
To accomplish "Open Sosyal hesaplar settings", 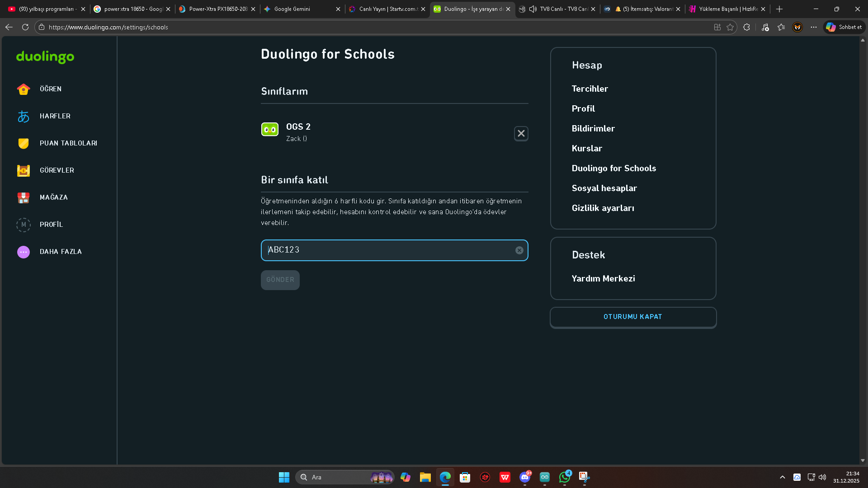I will [604, 188].
